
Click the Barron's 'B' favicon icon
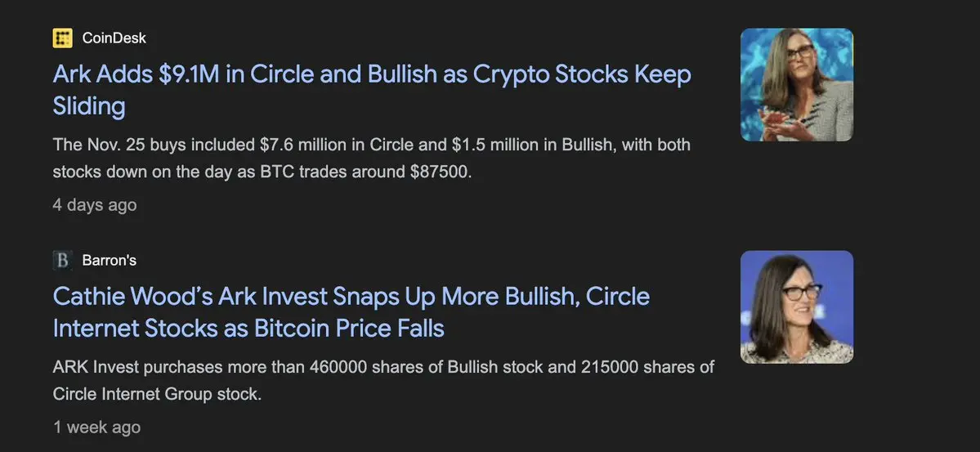pyautogui.click(x=62, y=260)
